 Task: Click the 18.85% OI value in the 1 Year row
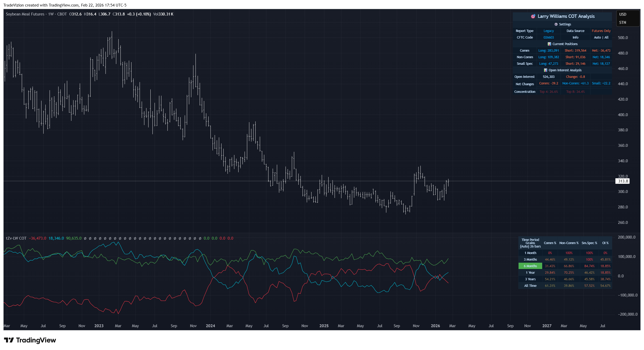605,273
